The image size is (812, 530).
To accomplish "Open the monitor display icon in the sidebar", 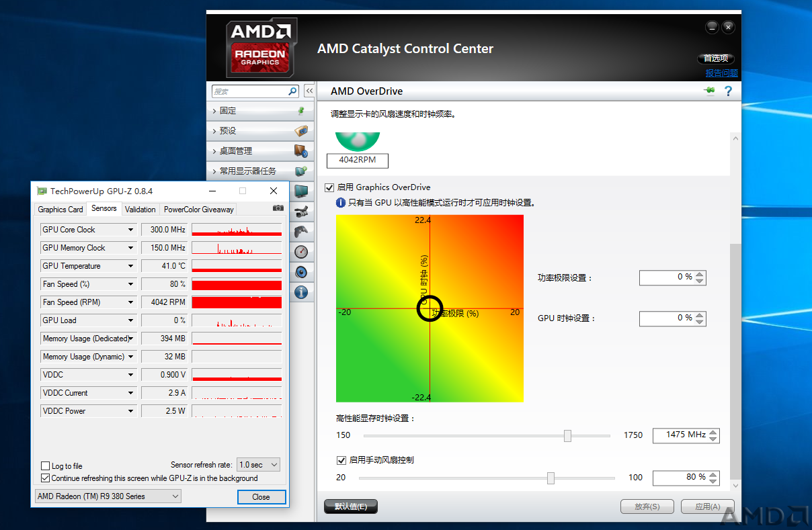I will point(301,191).
